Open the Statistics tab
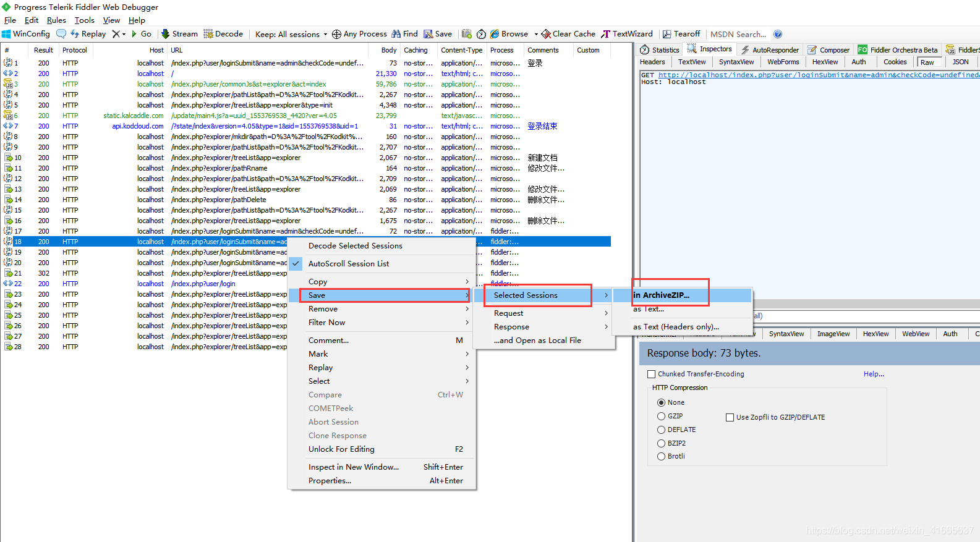This screenshot has height=542, width=980. click(660, 49)
